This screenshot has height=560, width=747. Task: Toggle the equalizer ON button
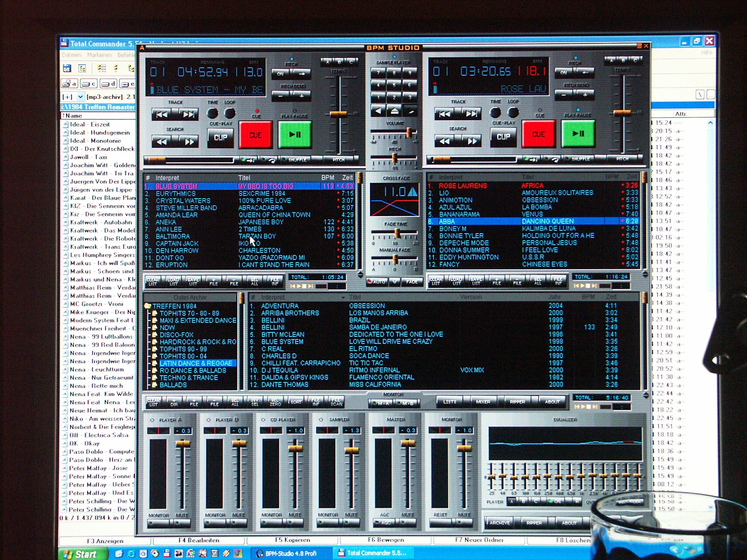tap(556, 501)
